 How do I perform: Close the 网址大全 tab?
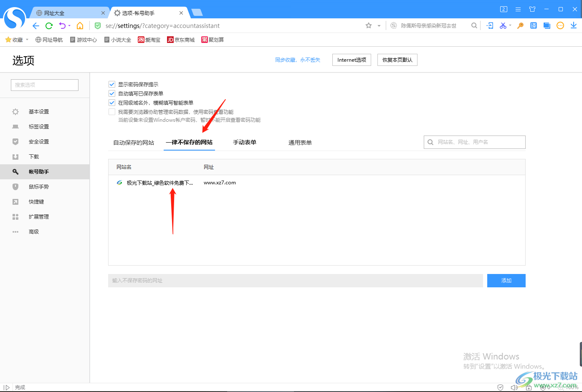point(103,13)
